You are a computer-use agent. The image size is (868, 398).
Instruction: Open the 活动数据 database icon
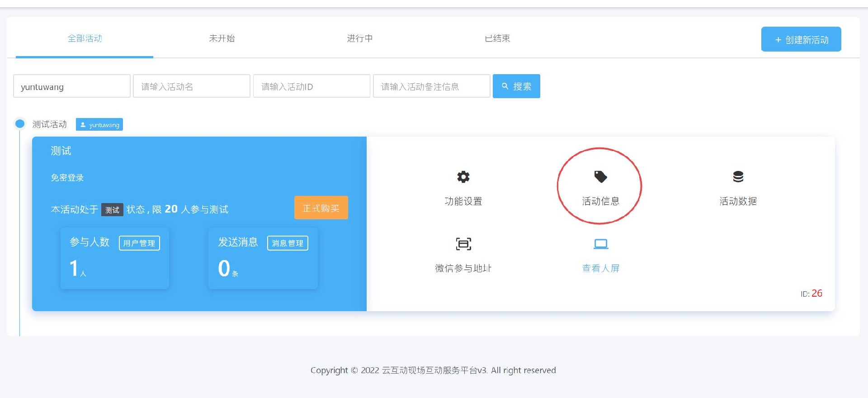point(738,177)
